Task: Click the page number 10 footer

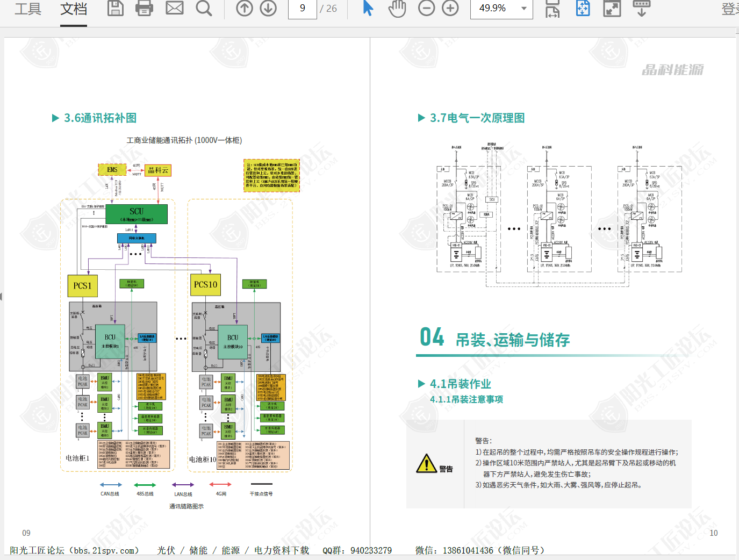Action: (x=714, y=533)
